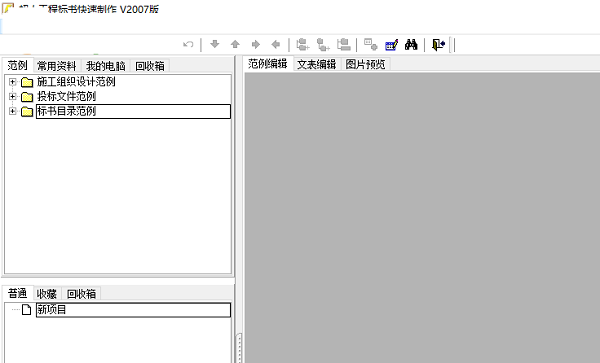Open the 文表编辑 tab
600x363 pixels.
(316, 64)
